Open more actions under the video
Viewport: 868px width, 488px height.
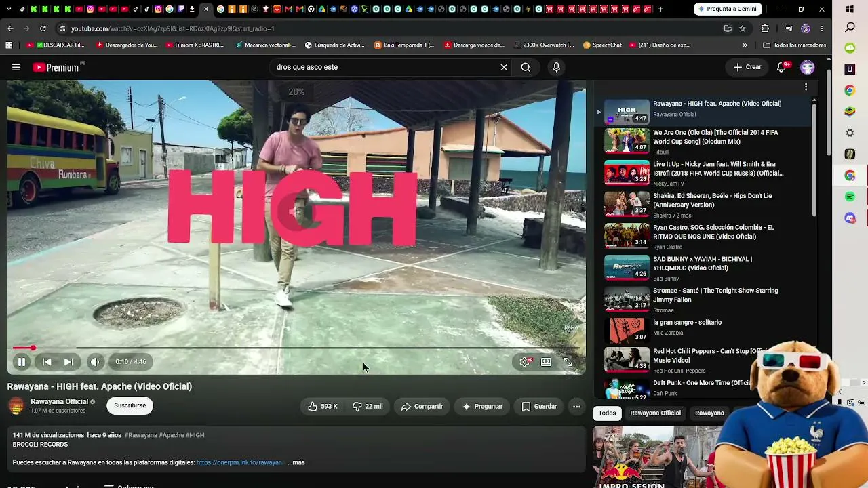576,407
